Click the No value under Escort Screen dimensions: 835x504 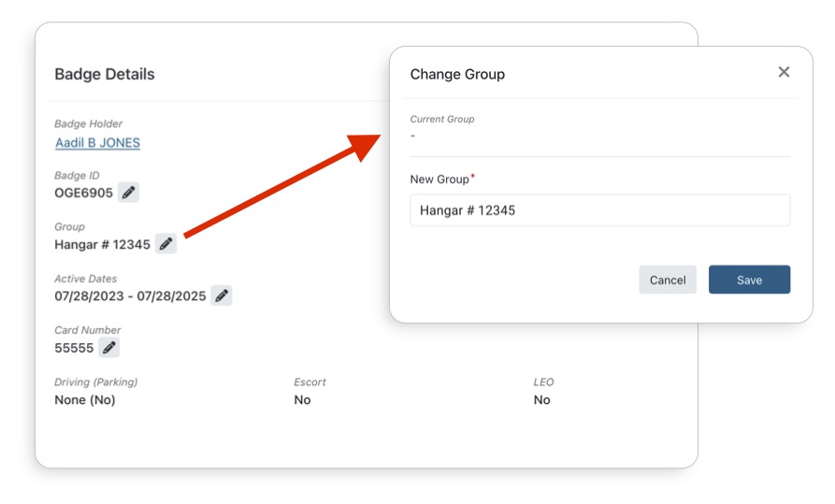coord(302,400)
